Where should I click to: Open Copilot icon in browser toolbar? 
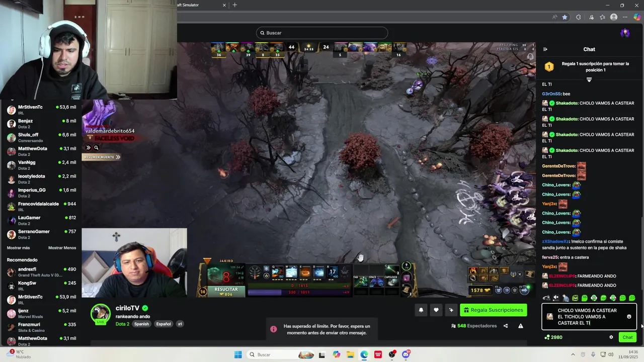(637, 17)
